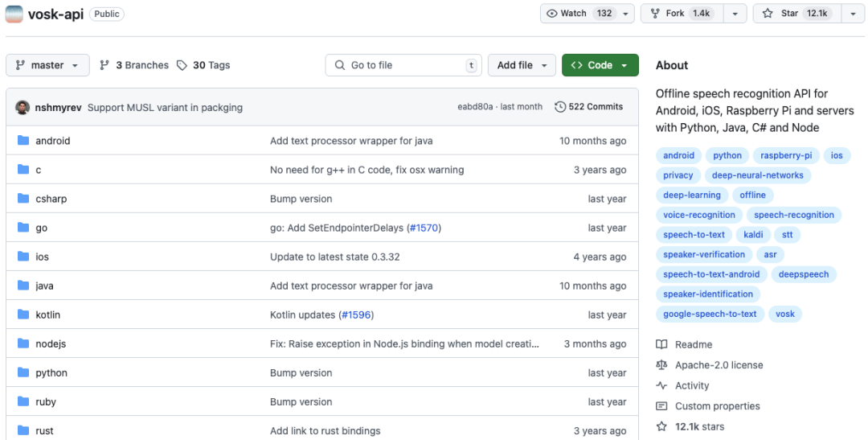Open the android folder icon

tap(23, 141)
